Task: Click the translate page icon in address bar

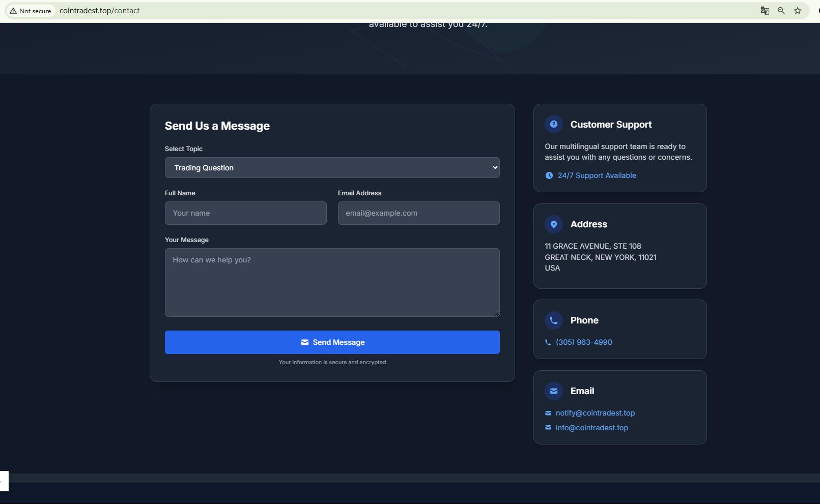Action: tap(765, 11)
